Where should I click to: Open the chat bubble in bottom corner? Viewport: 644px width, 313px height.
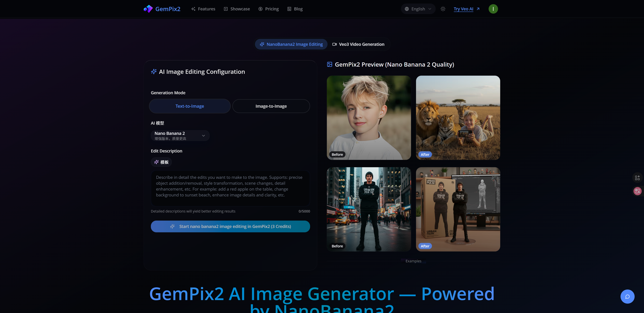pos(628,297)
